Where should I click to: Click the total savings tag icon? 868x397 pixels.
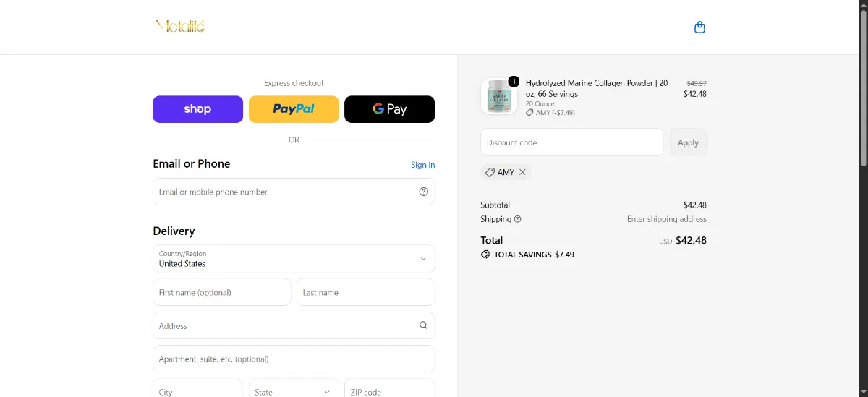[485, 255]
